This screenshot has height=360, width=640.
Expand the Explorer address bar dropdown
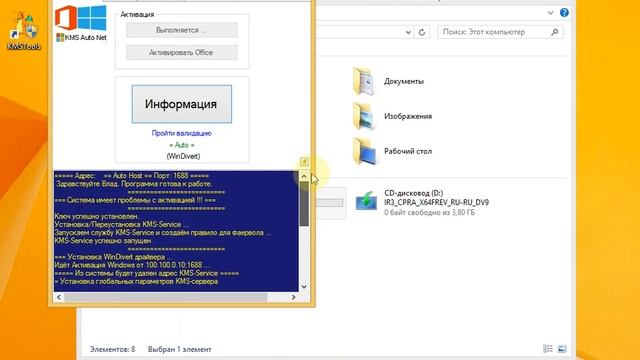pos(408,32)
